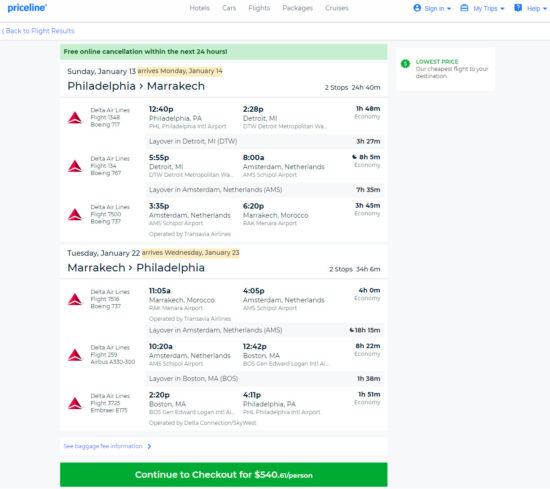Click 'Sunday, January 13' departure date
550x489 pixels.
click(101, 71)
